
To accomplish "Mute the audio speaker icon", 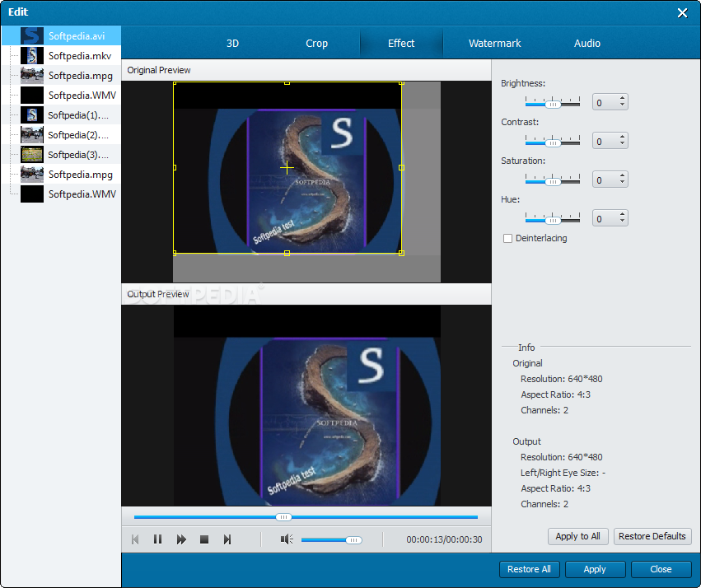I will [287, 539].
